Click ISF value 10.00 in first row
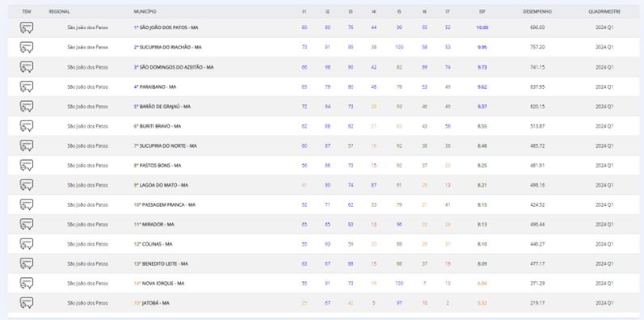 pos(482,27)
